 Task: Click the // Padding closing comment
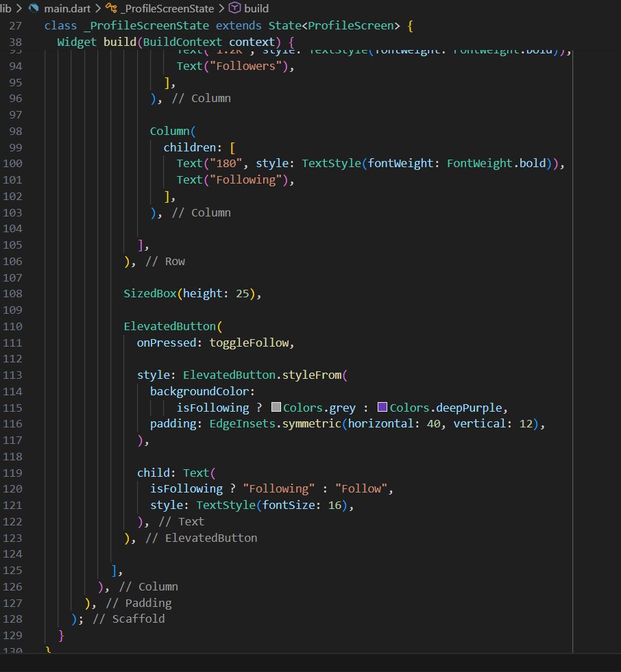138,603
